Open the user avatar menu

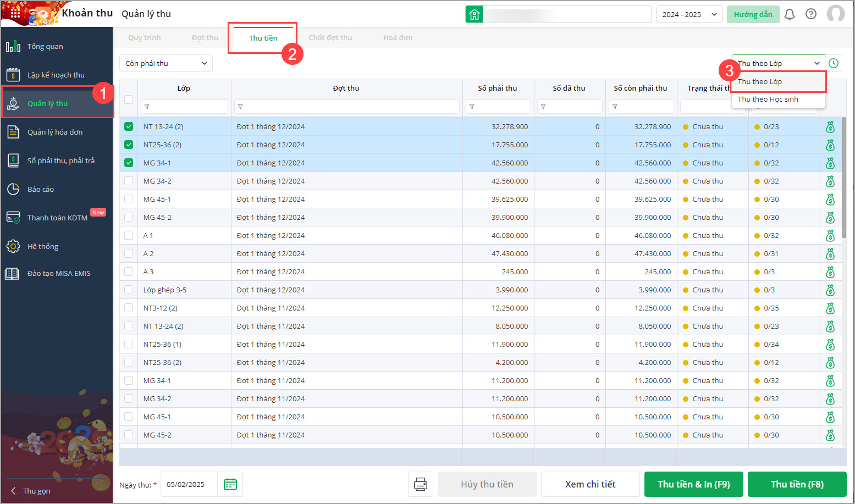tap(836, 14)
